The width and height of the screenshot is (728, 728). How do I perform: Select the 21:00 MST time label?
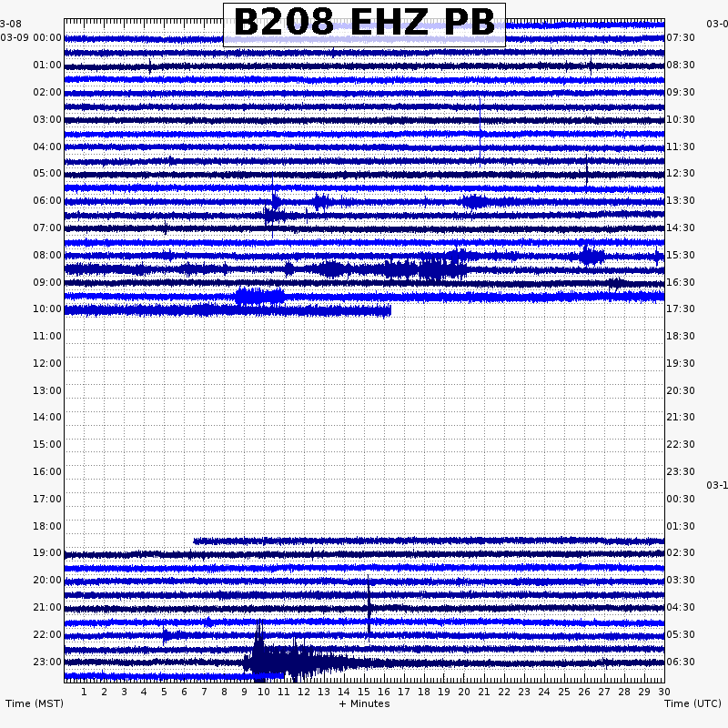click(47, 608)
